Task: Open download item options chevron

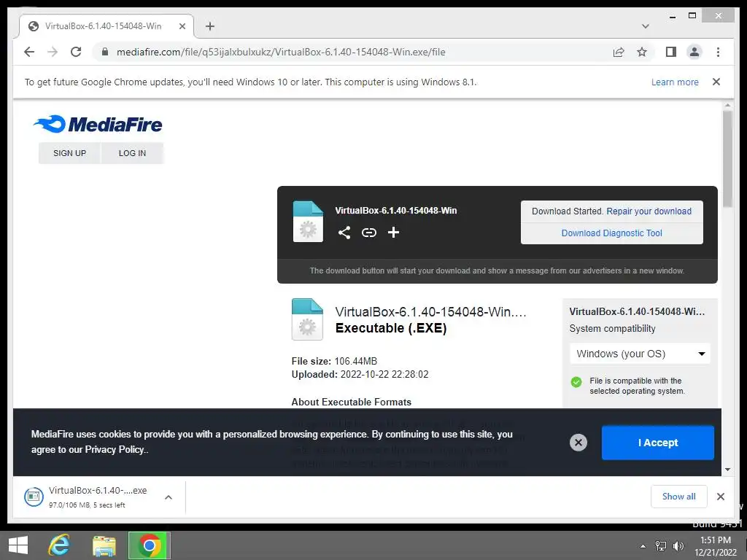Action: tap(169, 497)
